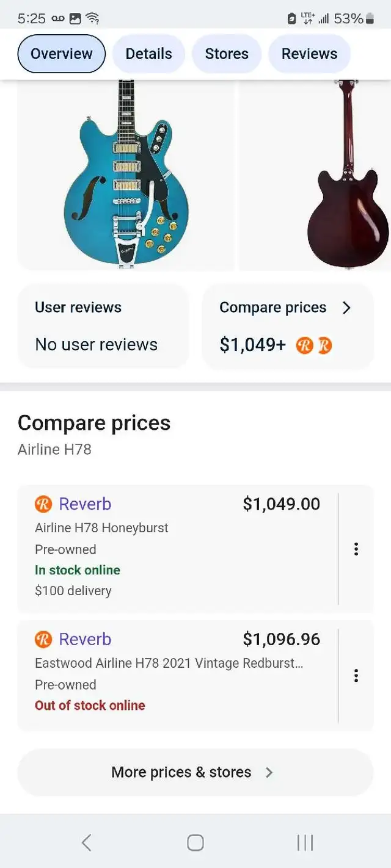This screenshot has width=391, height=868.
Task: Tap the Reverb logo beside $1,096.96 listing
Action: coord(43,640)
